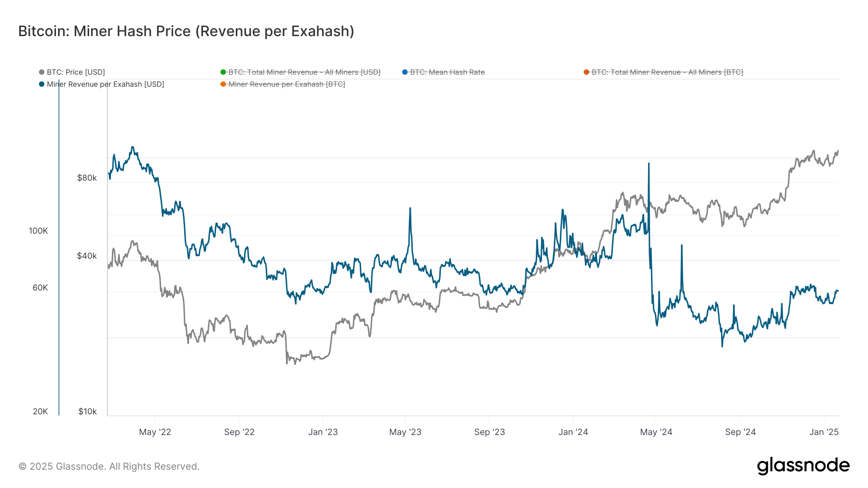Click the orange Total Miner Revenue [BTC] dot
Viewport: 868px width, 488px height.
(585, 72)
